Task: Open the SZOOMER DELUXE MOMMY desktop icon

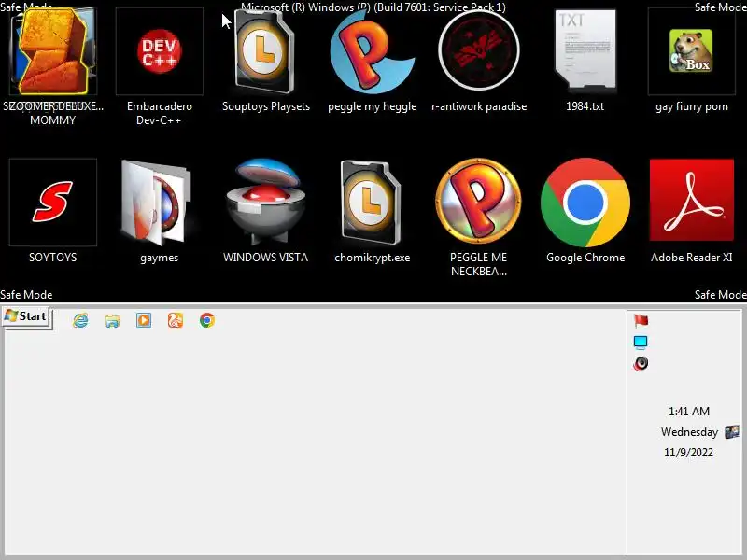Action: (x=53, y=51)
